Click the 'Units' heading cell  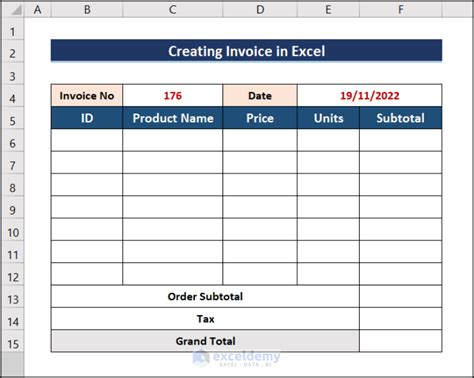pyautogui.click(x=328, y=118)
